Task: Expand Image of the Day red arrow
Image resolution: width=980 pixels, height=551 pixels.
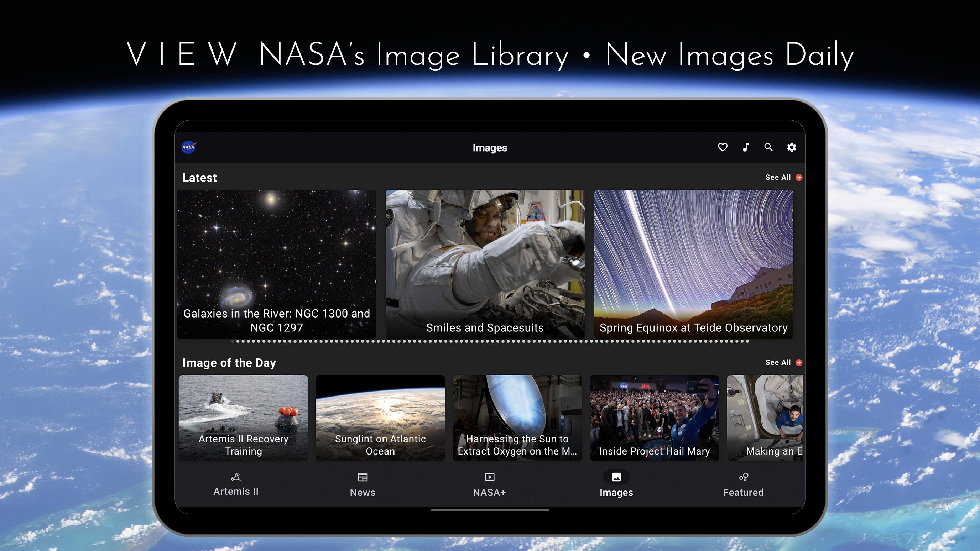Action: click(x=799, y=363)
